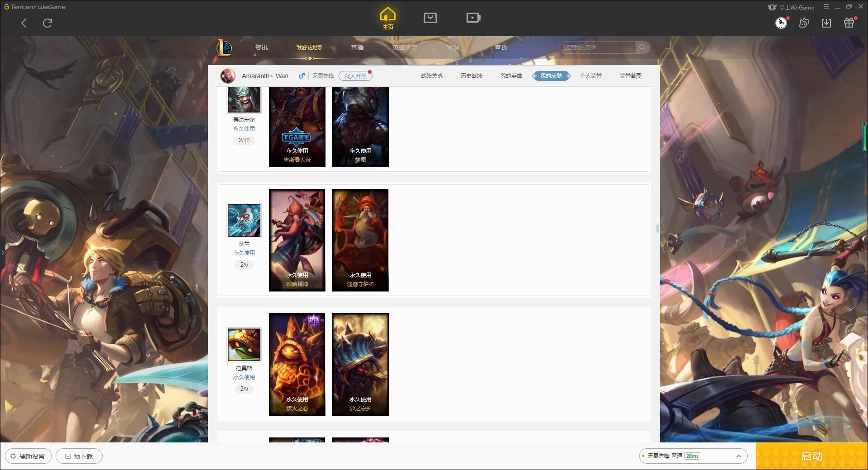Open the 英雄大全 tab
868x470 pixels.
(x=405, y=47)
